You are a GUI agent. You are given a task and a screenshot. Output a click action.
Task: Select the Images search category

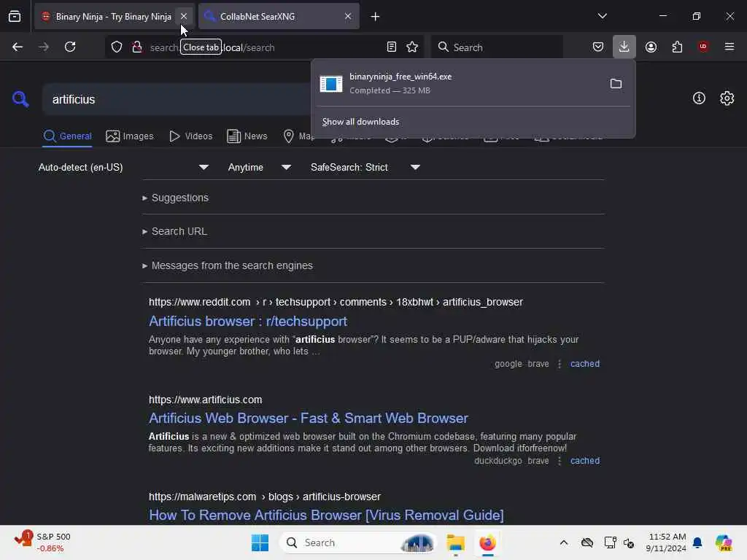pyautogui.click(x=130, y=136)
